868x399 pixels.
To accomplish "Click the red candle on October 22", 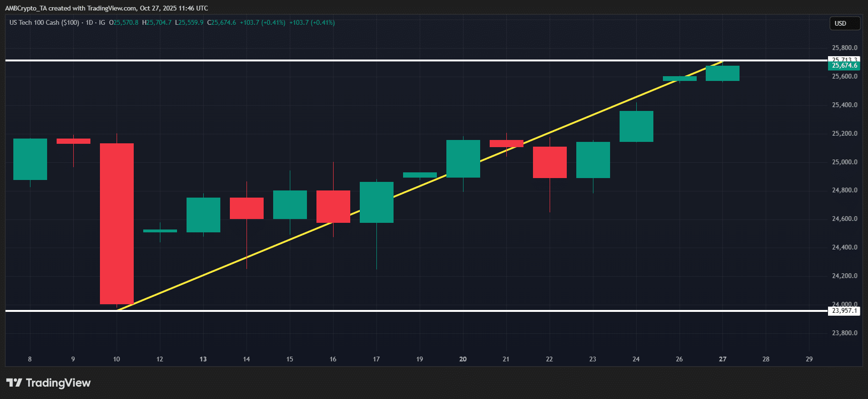I will (x=550, y=162).
